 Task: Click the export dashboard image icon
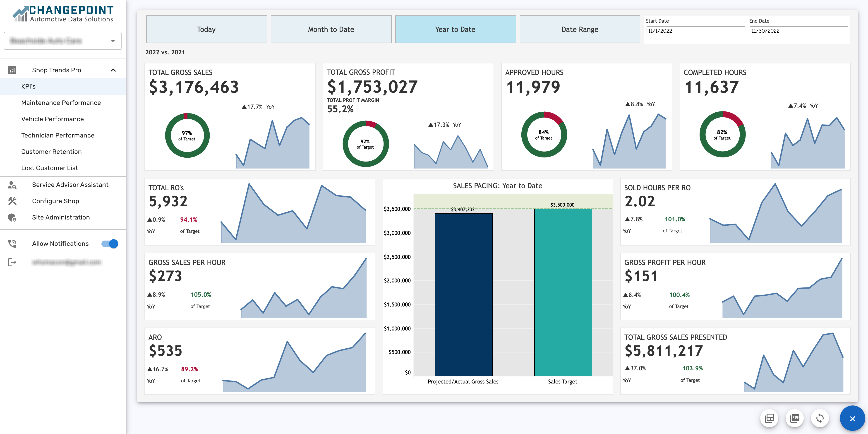point(770,418)
